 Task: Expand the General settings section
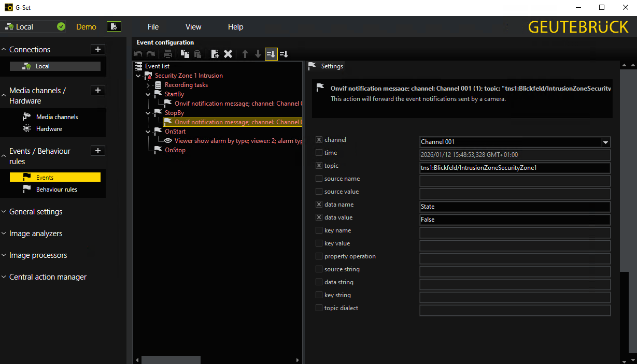point(36,212)
